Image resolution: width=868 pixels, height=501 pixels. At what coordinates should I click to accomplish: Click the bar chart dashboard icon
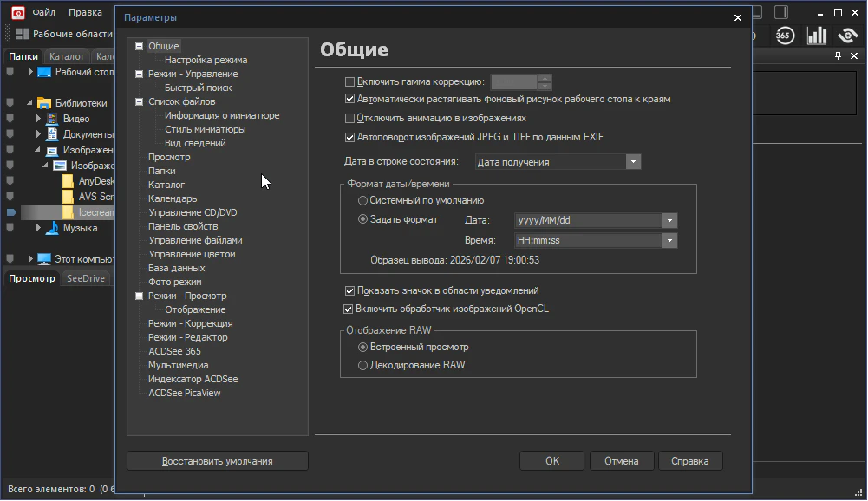[x=816, y=36]
